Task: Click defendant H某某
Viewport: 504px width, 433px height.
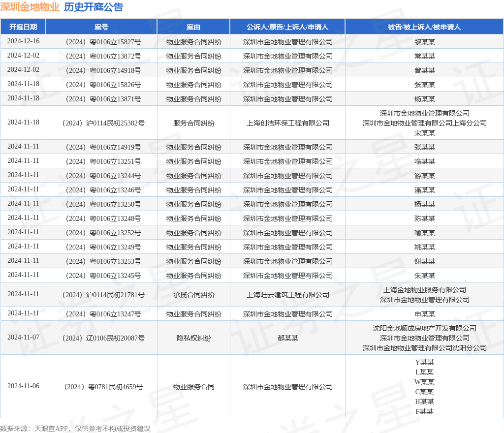Action: [425, 402]
